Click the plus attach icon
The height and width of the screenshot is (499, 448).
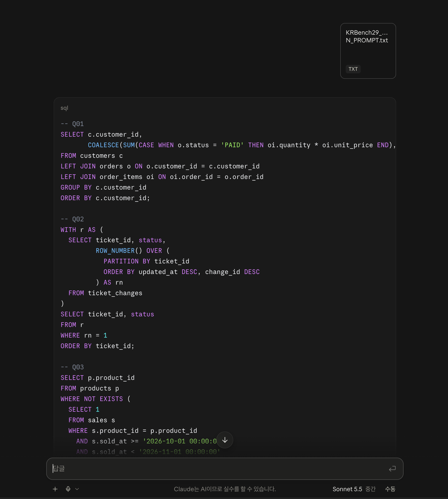tap(55, 489)
